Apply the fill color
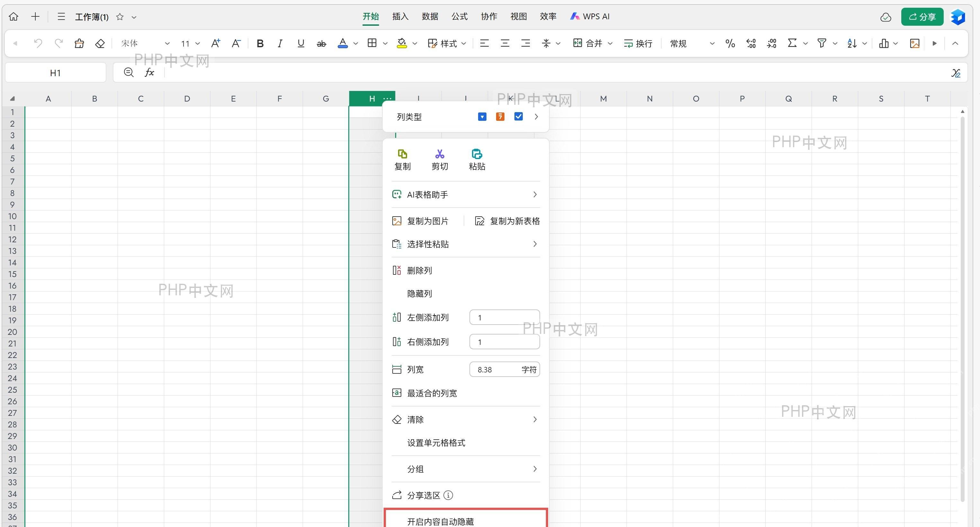The image size is (980, 527). [x=402, y=43]
